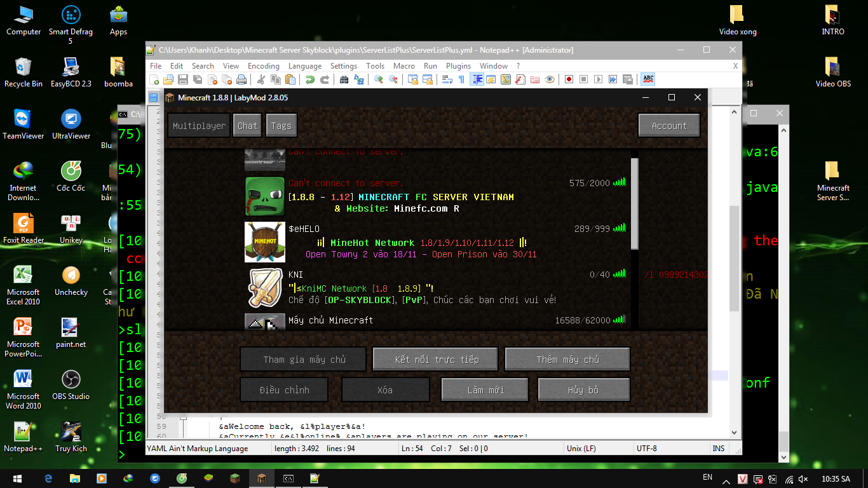868x488 pixels.
Task: Switch to the Chat tab in Minecraft
Action: (247, 125)
